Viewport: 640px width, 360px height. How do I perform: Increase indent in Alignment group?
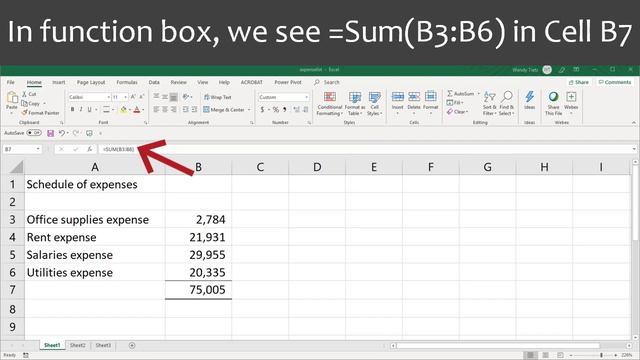pyautogui.click(x=194, y=109)
